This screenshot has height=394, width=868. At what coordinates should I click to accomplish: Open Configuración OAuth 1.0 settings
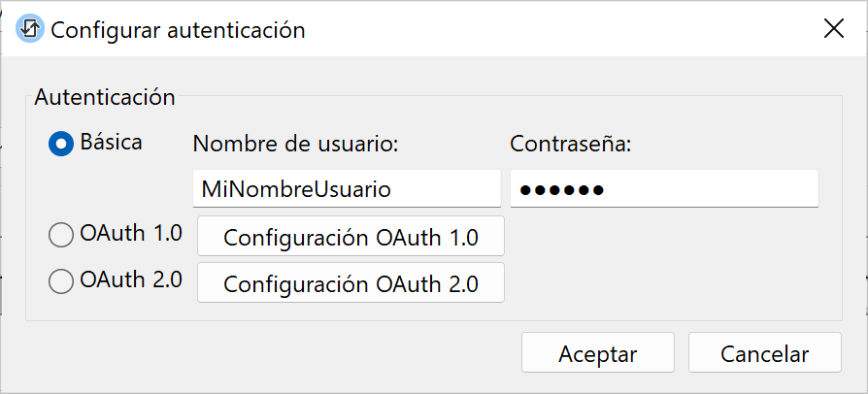point(351,237)
